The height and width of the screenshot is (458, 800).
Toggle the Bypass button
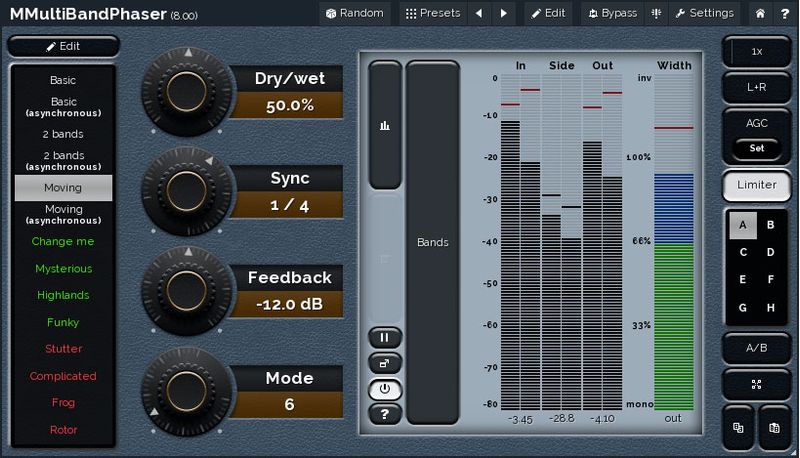click(613, 13)
